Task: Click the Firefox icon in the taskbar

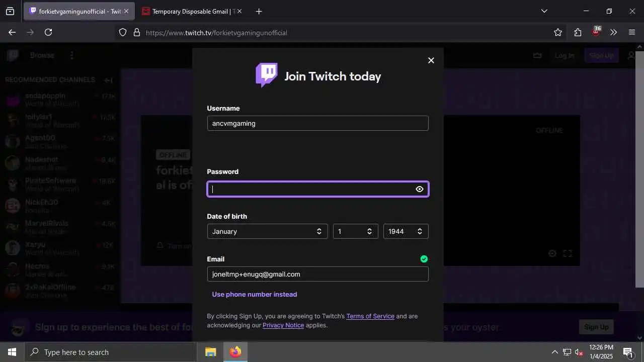Action: (x=235, y=352)
